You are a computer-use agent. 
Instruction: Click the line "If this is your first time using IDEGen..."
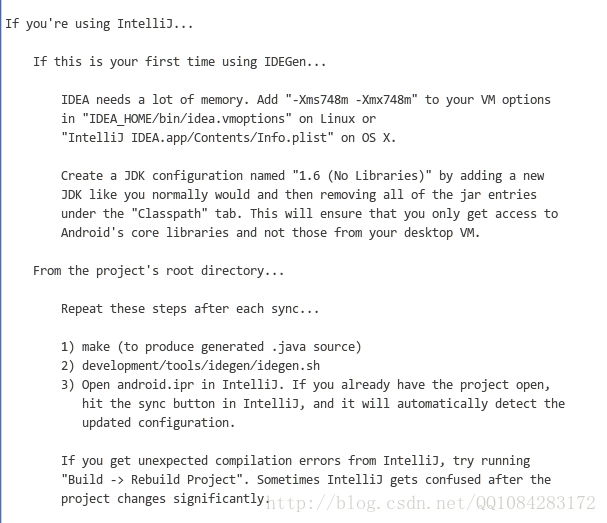point(180,62)
